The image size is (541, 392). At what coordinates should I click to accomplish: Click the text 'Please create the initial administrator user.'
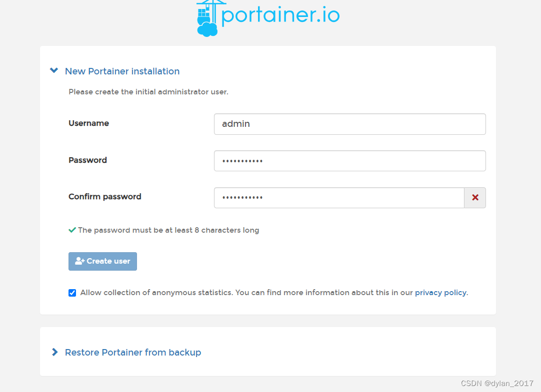tap(148, 92)
